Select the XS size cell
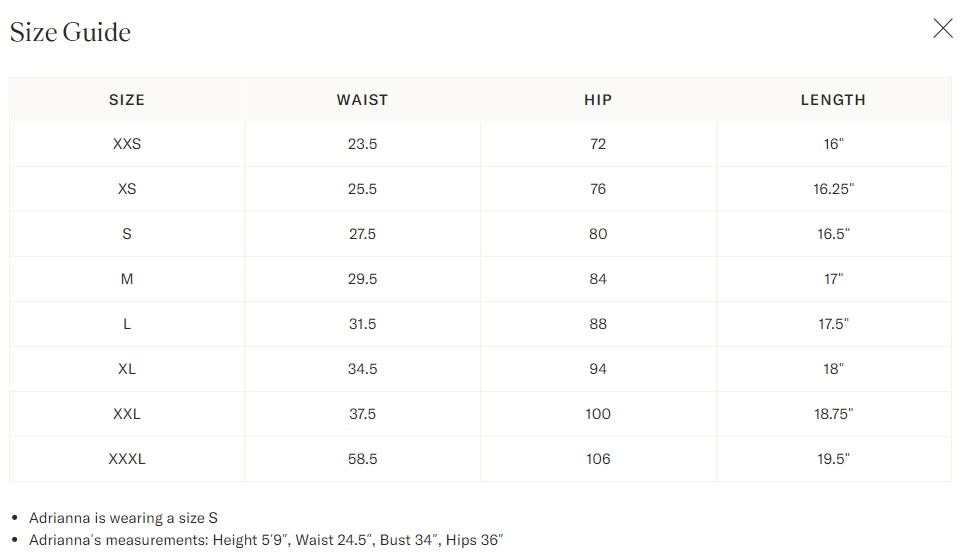The width and height of the screenshot is (966, 558). 127,189
